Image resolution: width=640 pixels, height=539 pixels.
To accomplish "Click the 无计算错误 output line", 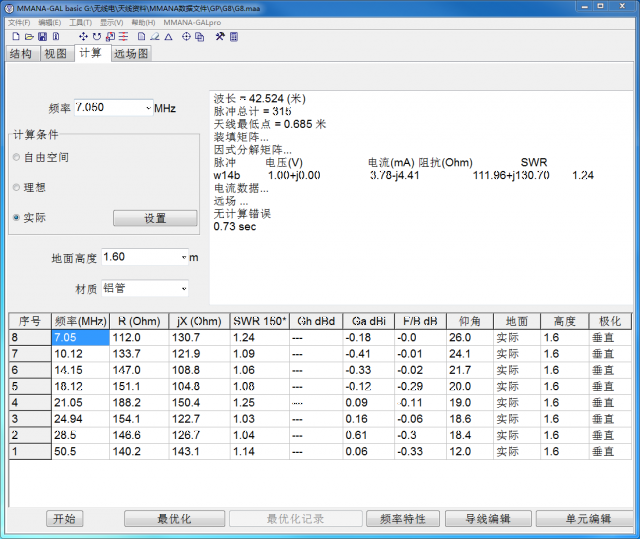I will 242,213.
